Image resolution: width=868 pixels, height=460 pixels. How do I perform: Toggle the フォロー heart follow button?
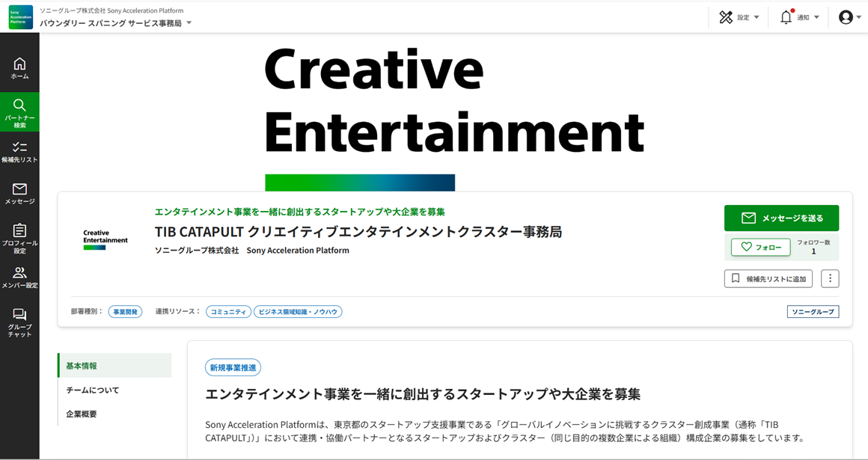coord(760,247)
